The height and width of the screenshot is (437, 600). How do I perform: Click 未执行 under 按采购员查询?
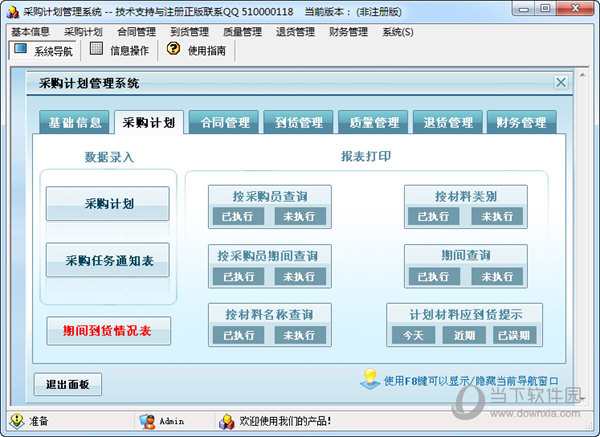(300, 216)
